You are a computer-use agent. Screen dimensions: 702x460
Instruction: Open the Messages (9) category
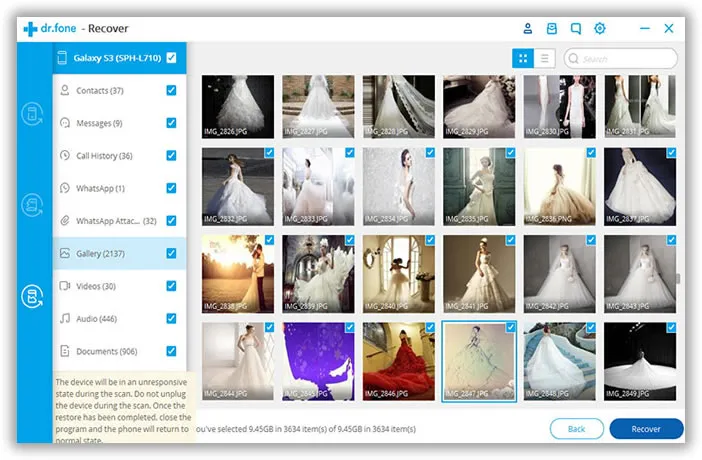[99, 123]
